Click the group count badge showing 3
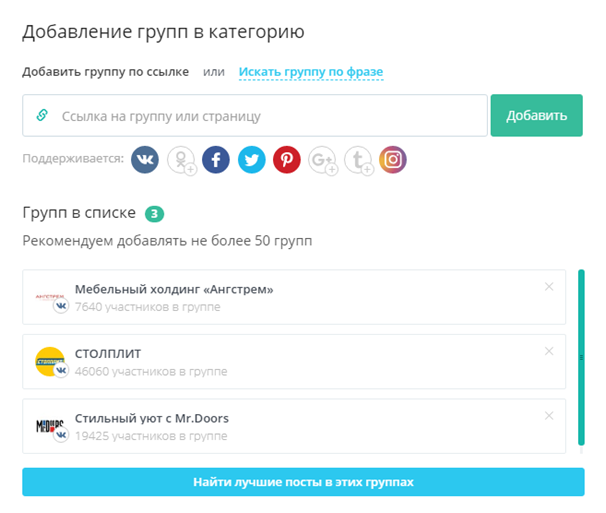The image size is (606, 513). click(x=154, y=214)
